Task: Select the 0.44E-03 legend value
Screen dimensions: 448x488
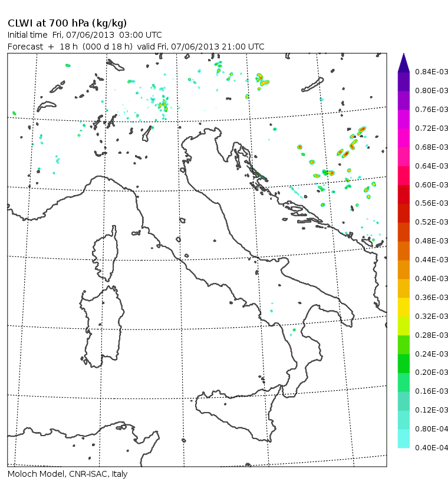Action: 431,259
